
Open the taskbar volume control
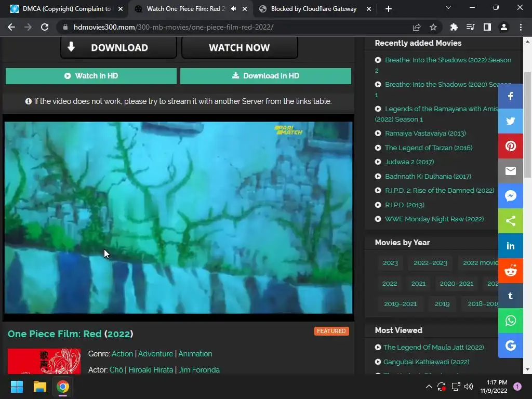(x=469, y=387)
